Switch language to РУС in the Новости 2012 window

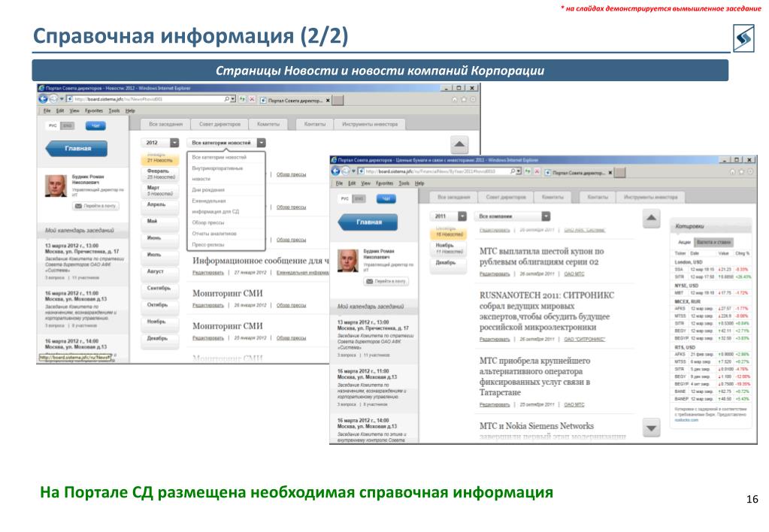click(53, 126)
